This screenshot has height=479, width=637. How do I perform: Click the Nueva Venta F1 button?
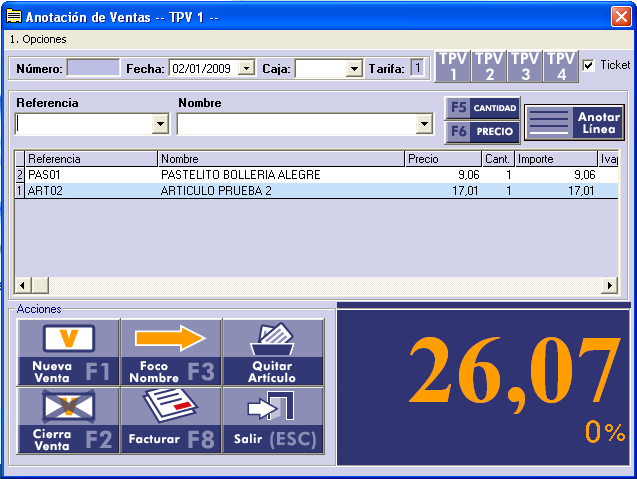(x=68, y=352)
